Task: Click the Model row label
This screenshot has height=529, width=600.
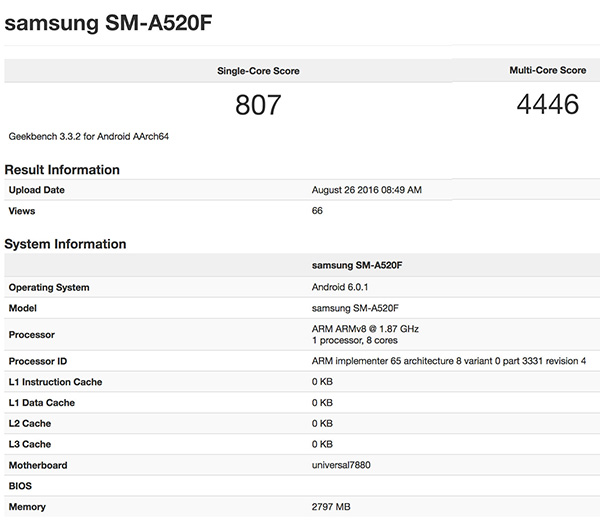Action: 24,309
